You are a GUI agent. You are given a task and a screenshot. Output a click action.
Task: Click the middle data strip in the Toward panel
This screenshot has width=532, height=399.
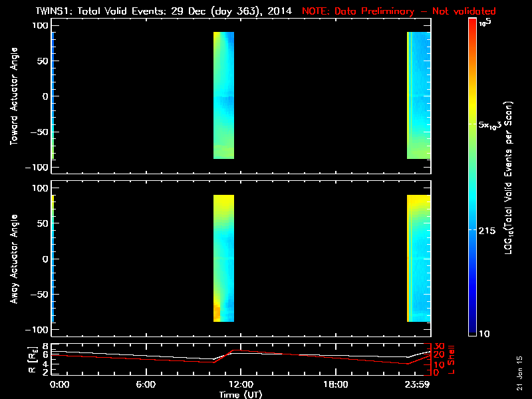224,95
